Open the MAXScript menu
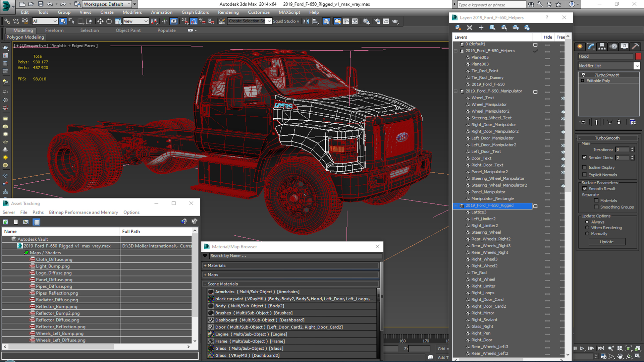The width and height of the screenshot is (644, 362). tap(289, 12)
